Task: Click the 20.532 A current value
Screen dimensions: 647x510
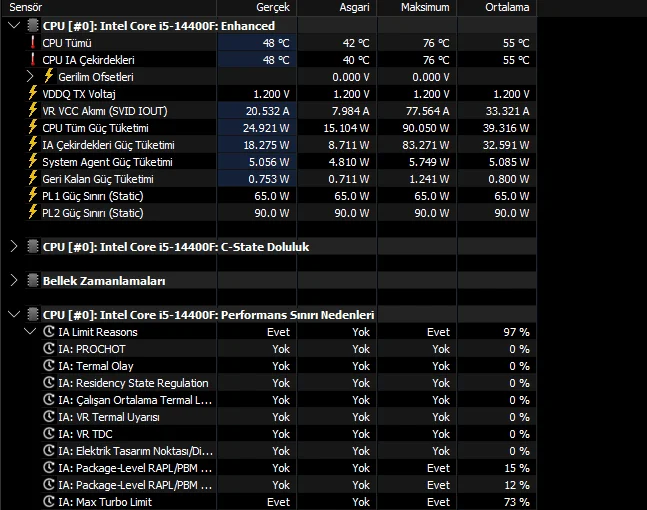Action: click(267, 111)
